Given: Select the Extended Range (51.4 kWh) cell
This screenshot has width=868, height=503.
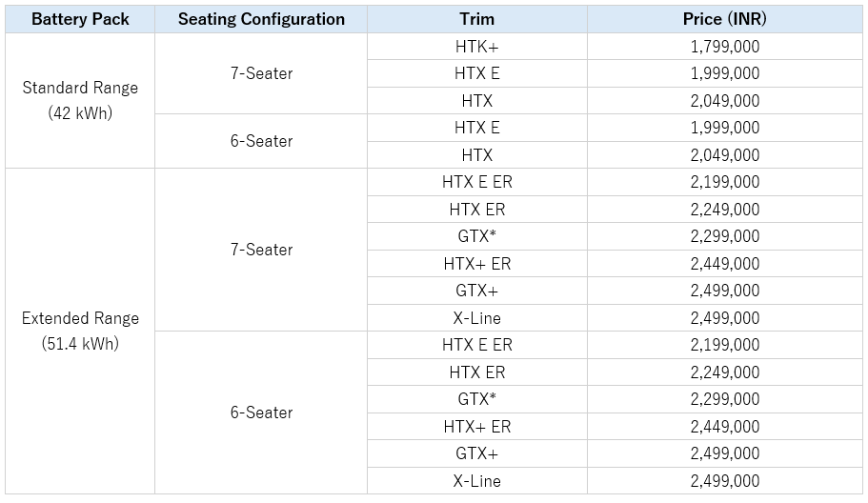Looking at the screenshot, I should 80,331.
